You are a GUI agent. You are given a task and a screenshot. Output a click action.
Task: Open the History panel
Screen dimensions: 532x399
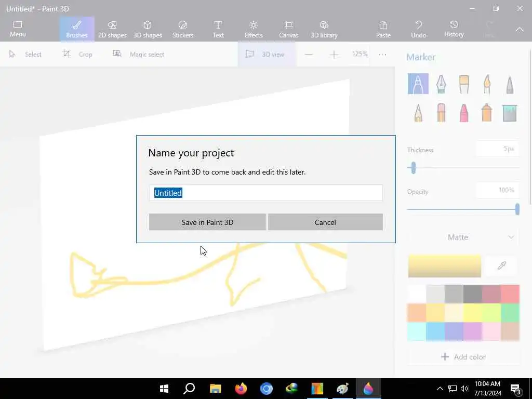(454, 29)
